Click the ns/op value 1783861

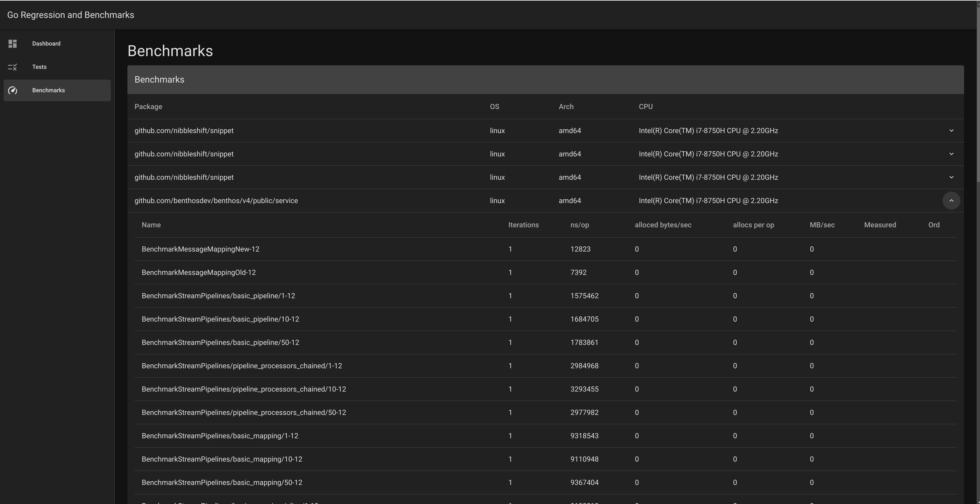(x=584, y=343)
